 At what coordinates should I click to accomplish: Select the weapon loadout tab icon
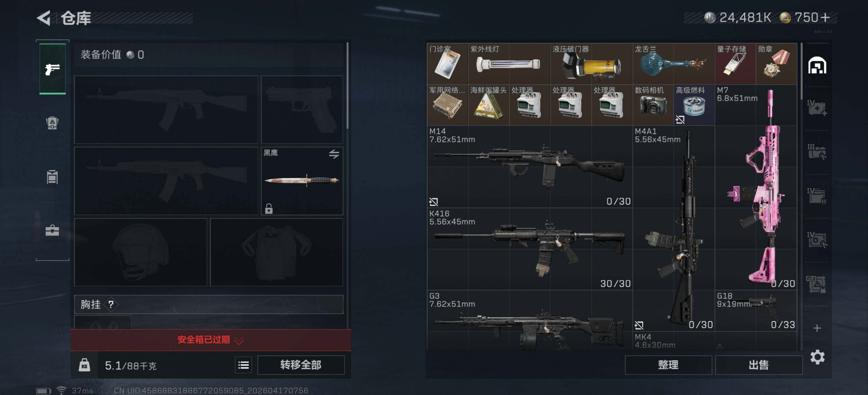pyautogui.click(x=52, y=69)
